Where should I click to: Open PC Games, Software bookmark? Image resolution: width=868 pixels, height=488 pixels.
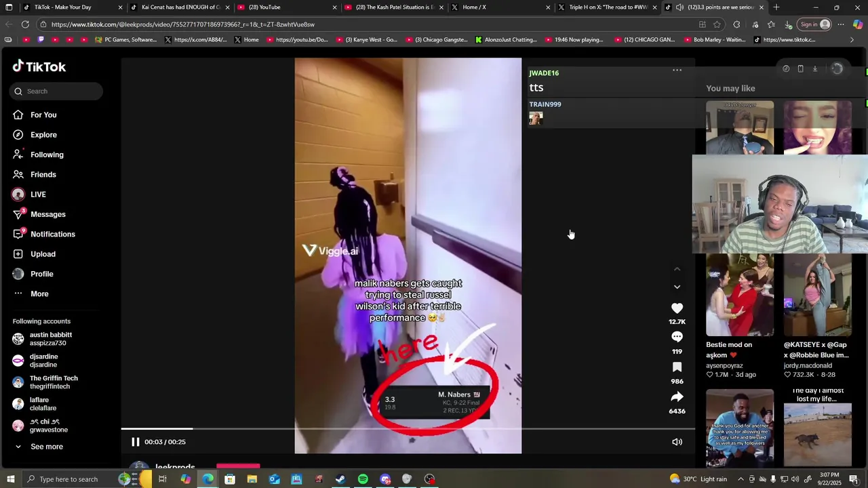point(126,40)
